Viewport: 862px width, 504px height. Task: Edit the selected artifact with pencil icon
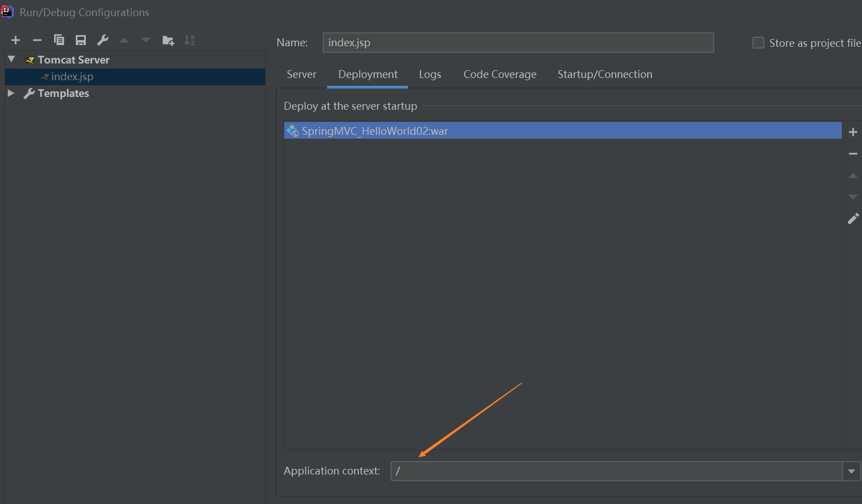tap(853, 218)
